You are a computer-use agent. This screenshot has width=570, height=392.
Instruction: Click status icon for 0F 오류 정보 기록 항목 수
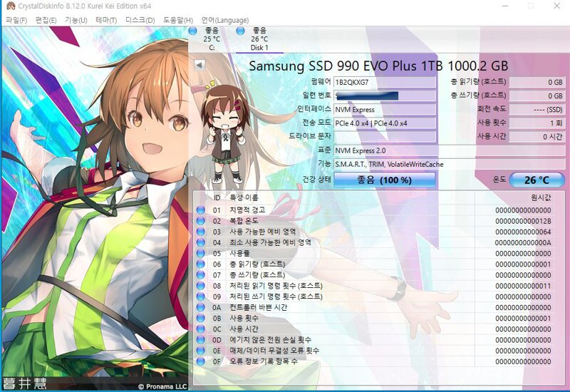[200, 361]
